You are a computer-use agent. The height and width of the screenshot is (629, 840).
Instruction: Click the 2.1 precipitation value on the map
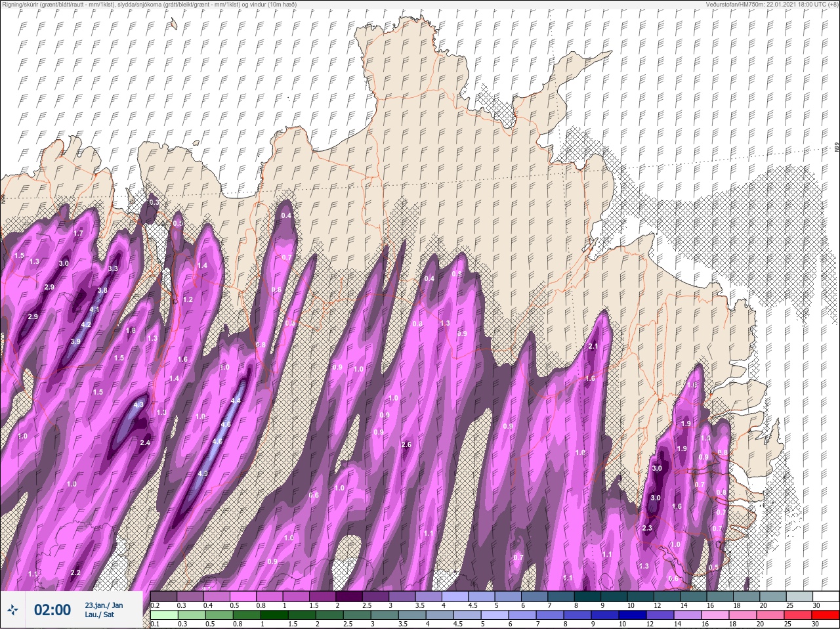click(x=593, y=346)
